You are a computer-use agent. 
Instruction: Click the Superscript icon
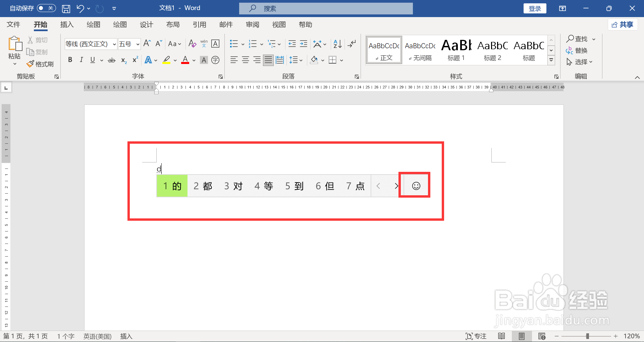tap(135, 60)
